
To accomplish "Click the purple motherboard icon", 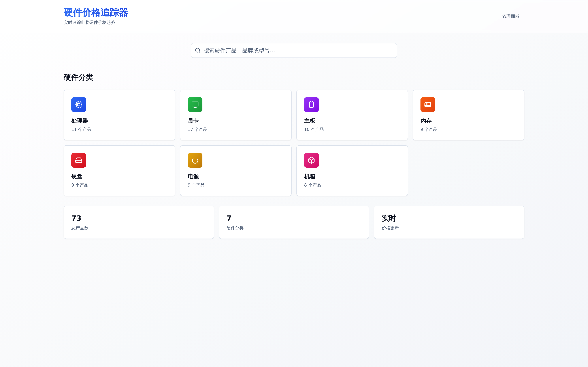I will coord(311,105).
